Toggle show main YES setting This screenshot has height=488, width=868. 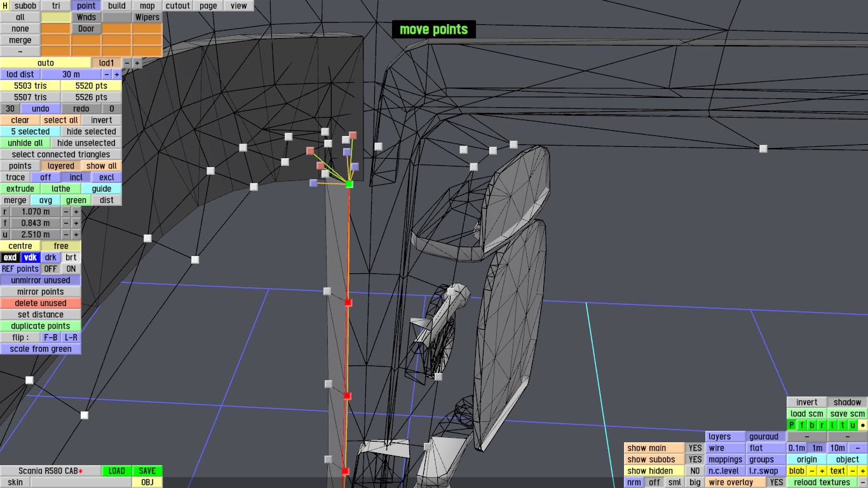click(x=695, y=448)
